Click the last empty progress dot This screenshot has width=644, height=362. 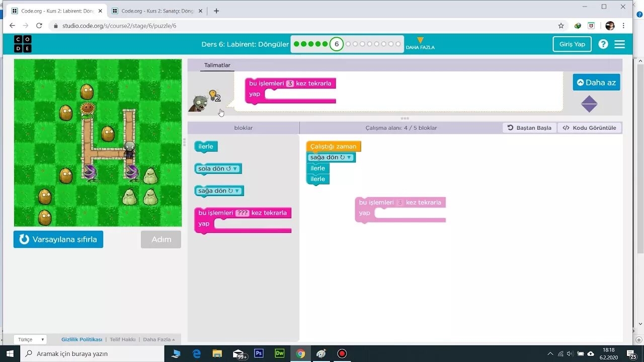(x=398, y=44)
